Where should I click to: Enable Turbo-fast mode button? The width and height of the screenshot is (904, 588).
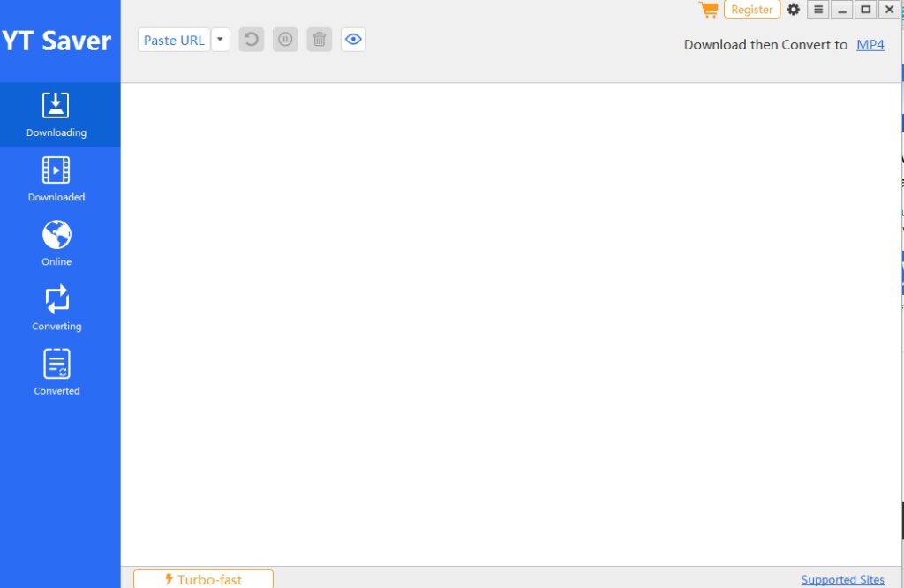[x=204, y=579]
